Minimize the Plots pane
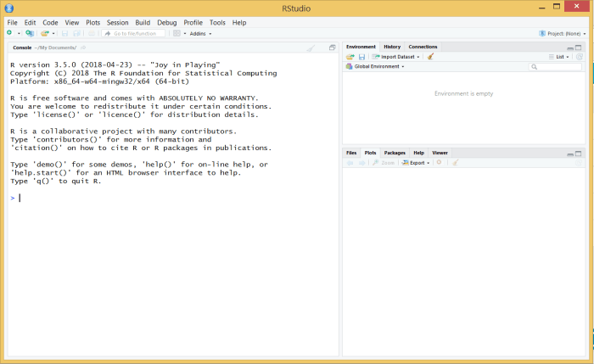Viewport: 594px width, 364px height. 569,154
